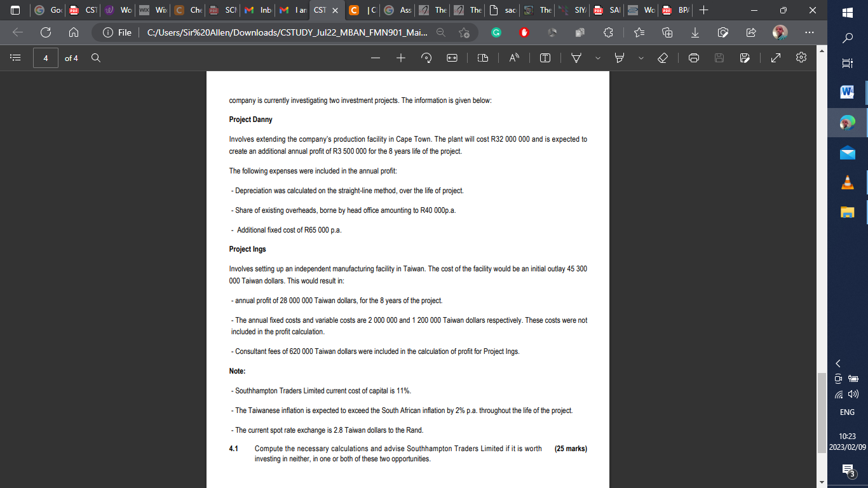Image resolution: width=868 pixels, height=488 pixels.
Task: Open a new browser tab
Action: 704,10
